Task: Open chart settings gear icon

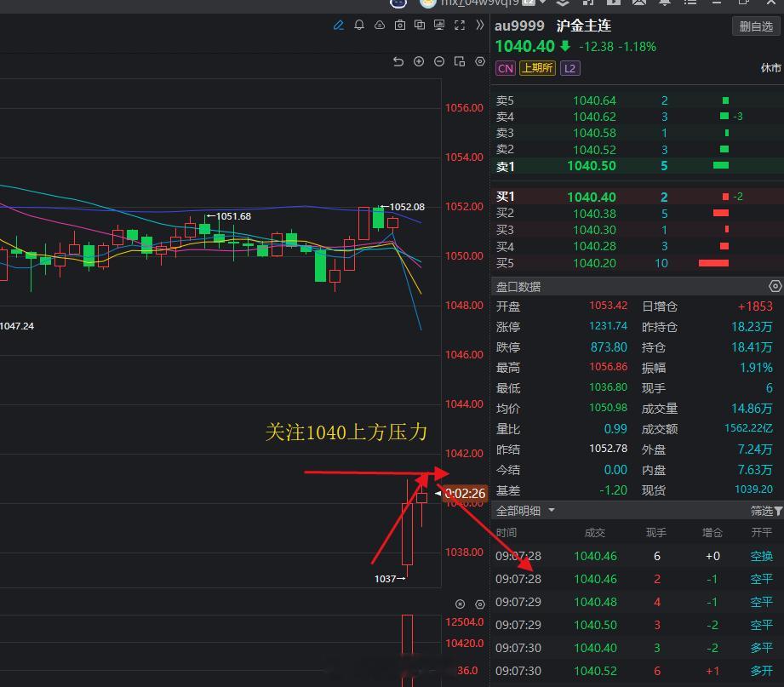Action: pos(479,61)
